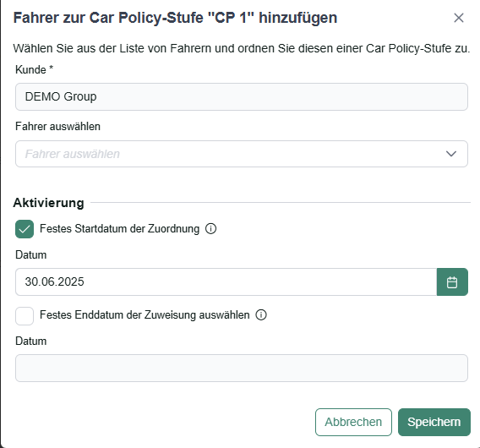Show info for Festes Enddatum der Zuweisung
Viewport: 480px width, 448px height.
(x=261, y=314)
